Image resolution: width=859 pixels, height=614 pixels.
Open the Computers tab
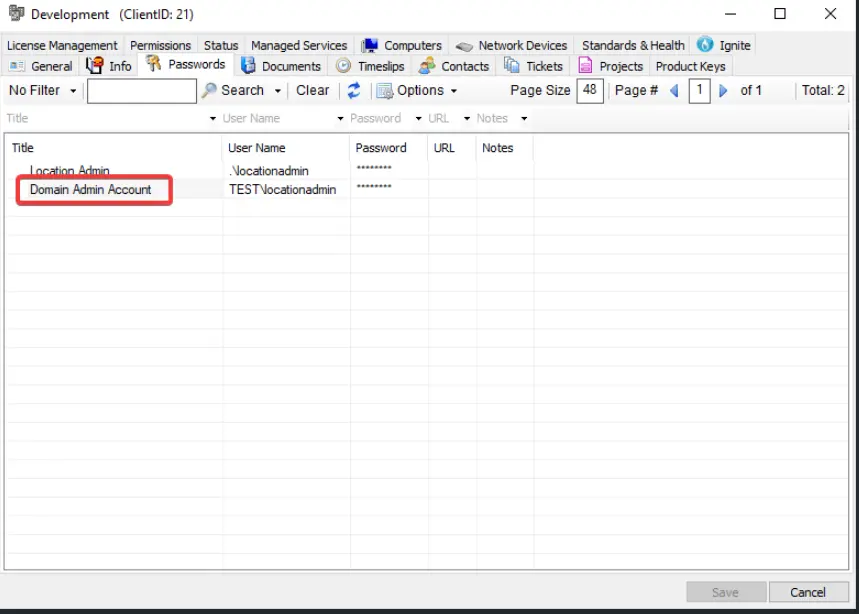pos(402,45)
